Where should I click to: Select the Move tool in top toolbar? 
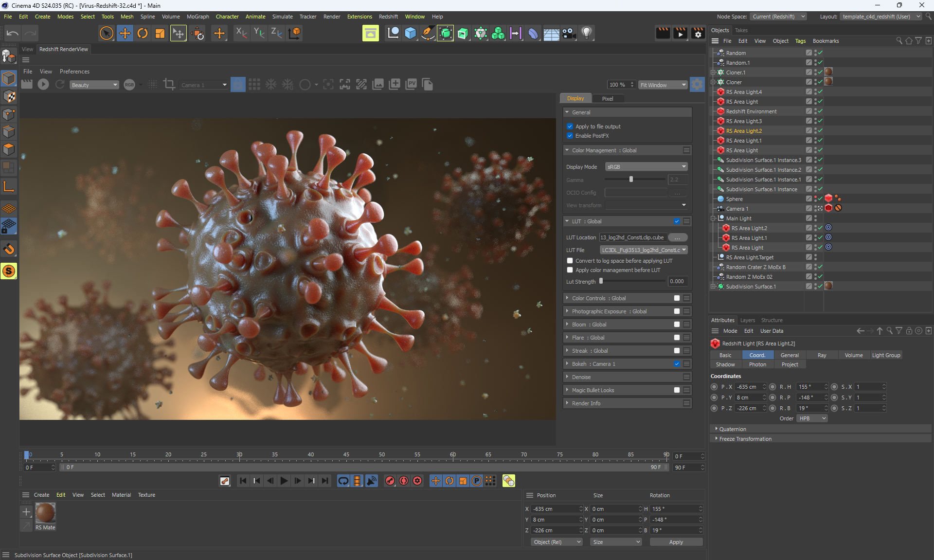pyautogui.click(x=125, y=33)
